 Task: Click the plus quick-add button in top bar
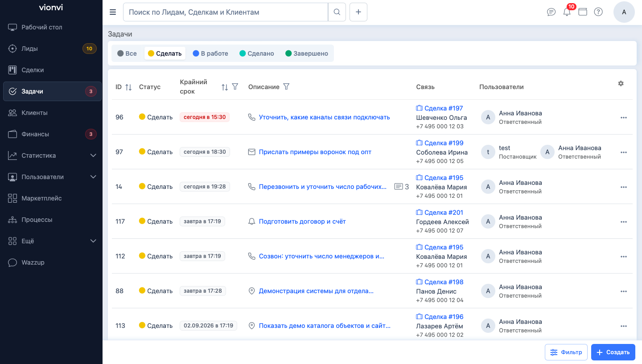pos(358,12)
